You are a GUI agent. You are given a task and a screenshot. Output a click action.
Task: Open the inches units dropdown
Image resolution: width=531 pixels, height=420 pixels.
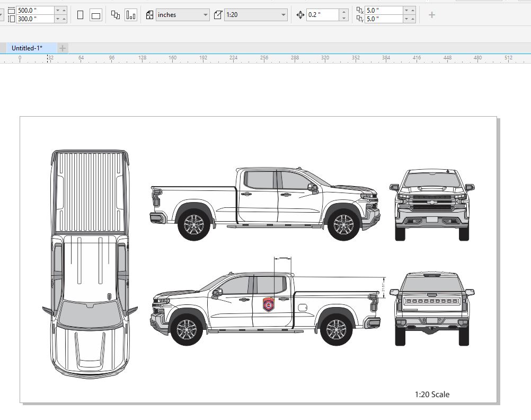coord(205,15)
